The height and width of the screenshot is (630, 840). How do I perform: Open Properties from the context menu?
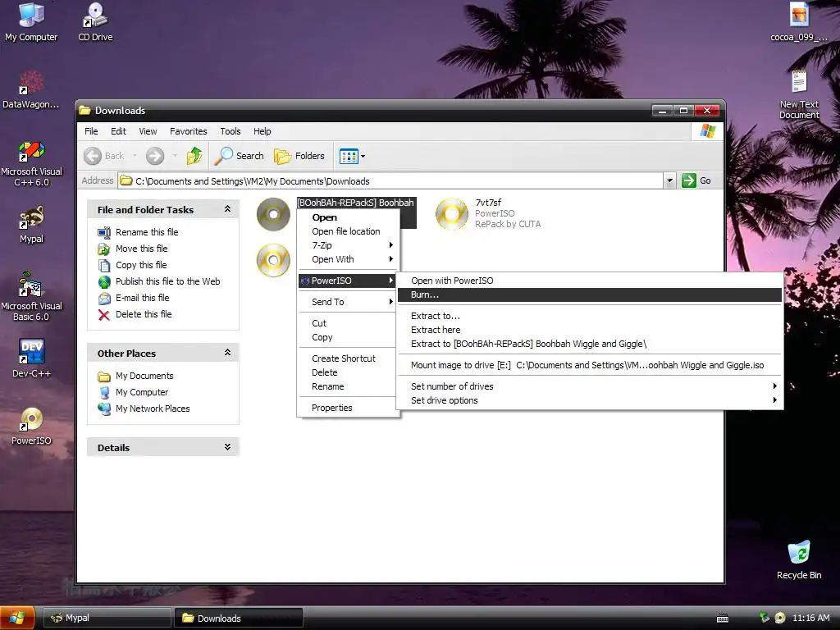[348, 409]
